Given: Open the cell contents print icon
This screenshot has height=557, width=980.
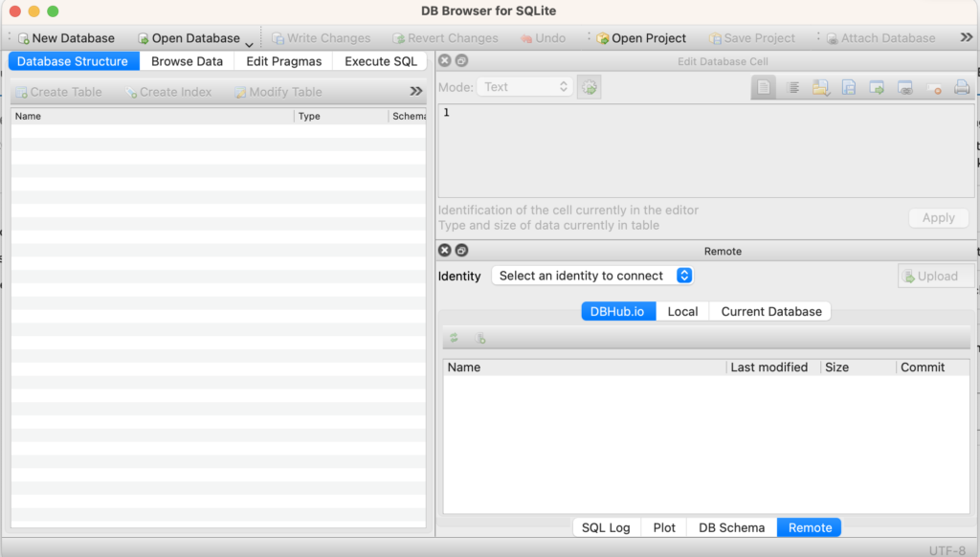Looking at the screenshot, I should tap(963, 87).
